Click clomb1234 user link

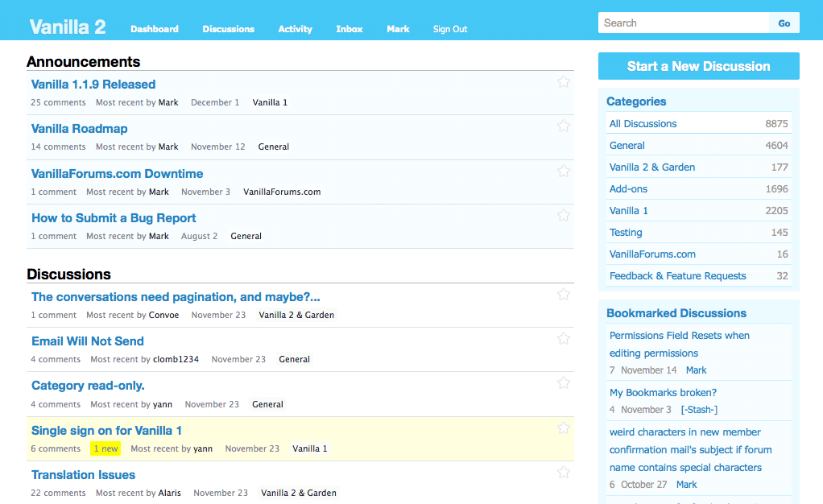click(176, 359)
